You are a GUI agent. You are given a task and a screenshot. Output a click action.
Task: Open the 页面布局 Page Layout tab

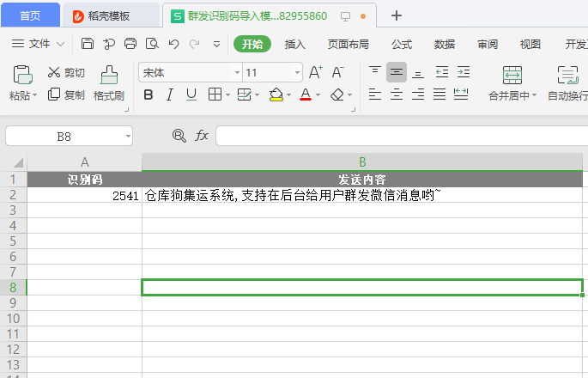click(348, 45)
